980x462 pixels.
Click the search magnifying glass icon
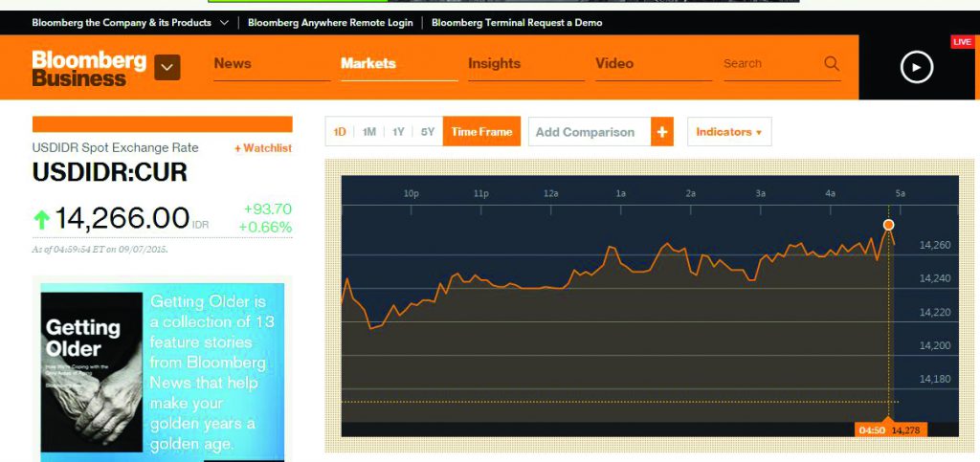[831, 64]
